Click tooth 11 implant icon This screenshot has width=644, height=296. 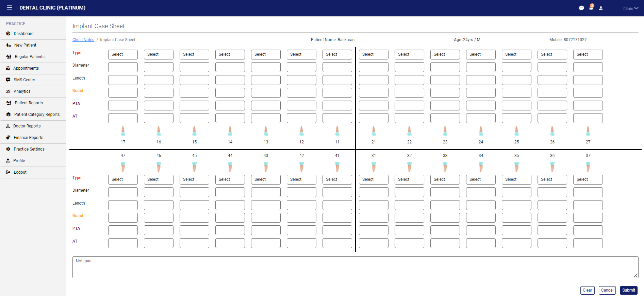coord(337,131)
